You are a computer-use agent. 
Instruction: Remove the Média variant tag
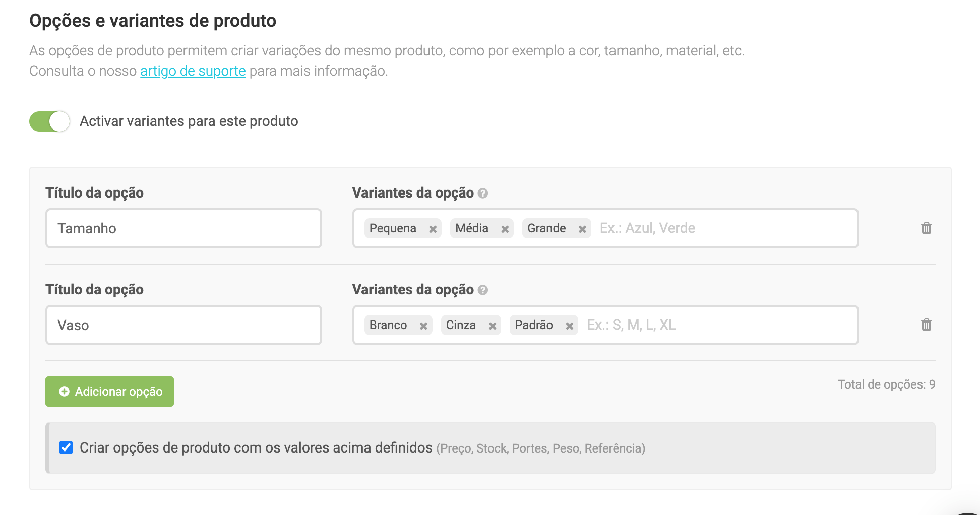(x=505, y=229)
